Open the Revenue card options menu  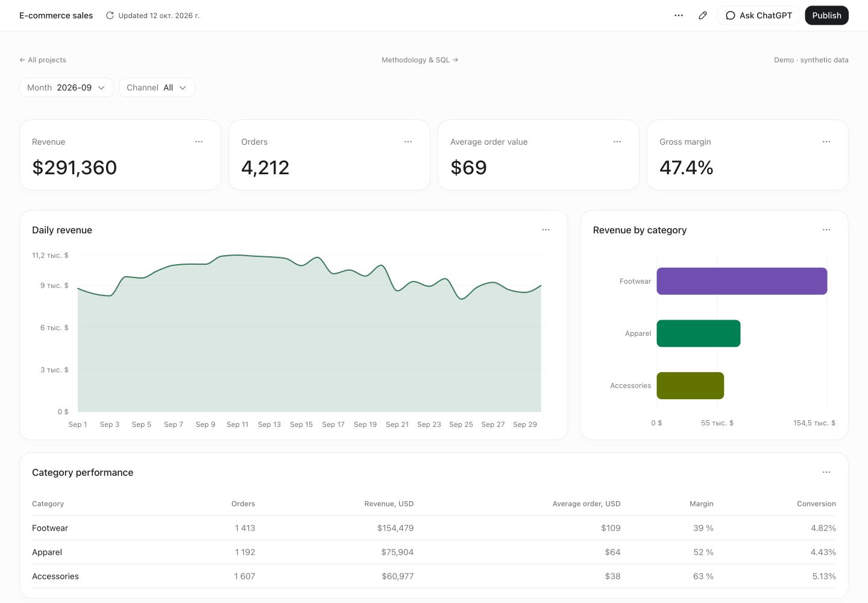pos(199,142)
